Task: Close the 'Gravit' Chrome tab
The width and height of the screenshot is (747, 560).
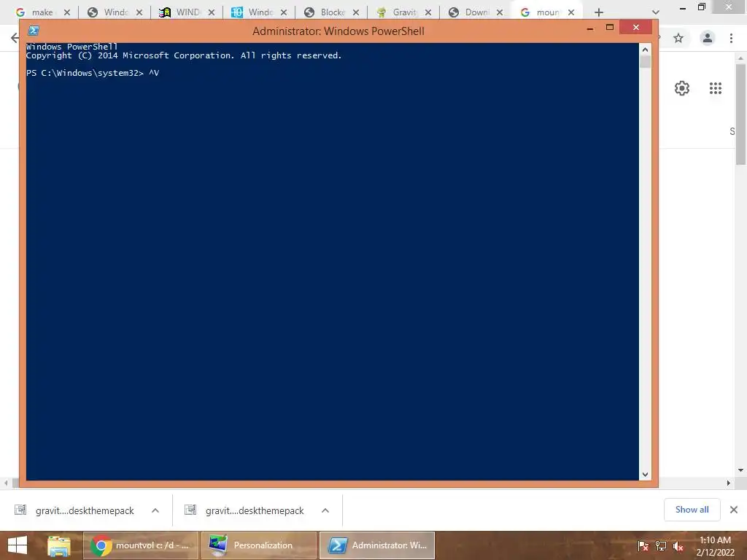Action: tap(427, 12)
